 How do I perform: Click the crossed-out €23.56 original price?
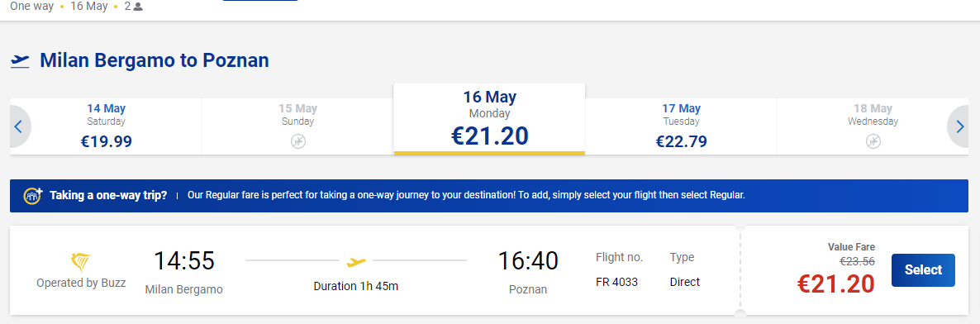pyautogui.click(x=858, y=261)
